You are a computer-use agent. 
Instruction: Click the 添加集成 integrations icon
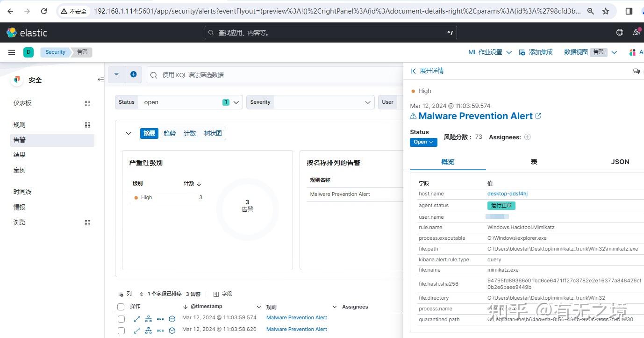click(522, 52)
